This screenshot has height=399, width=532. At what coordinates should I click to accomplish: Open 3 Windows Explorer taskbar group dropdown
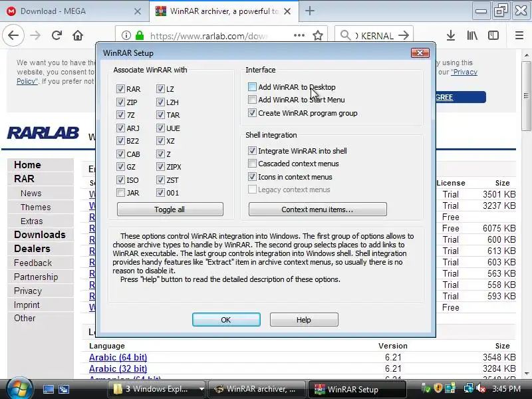point(201,389)
